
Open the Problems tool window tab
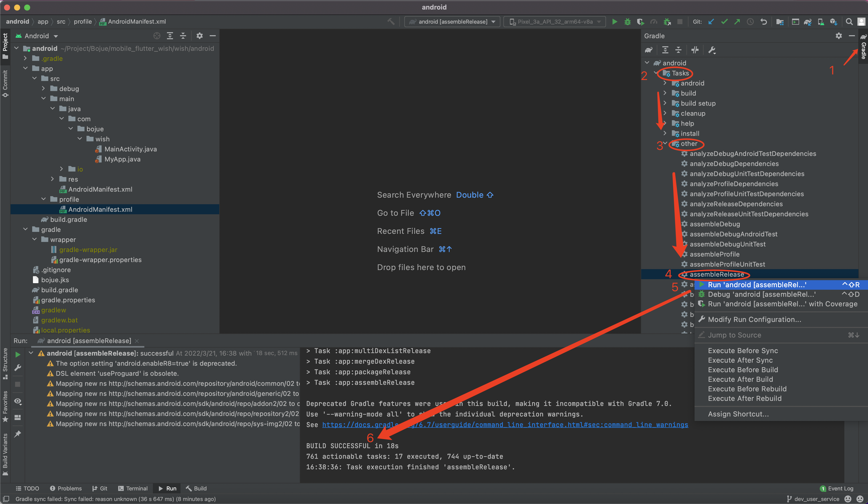click(x=66, y=488)
